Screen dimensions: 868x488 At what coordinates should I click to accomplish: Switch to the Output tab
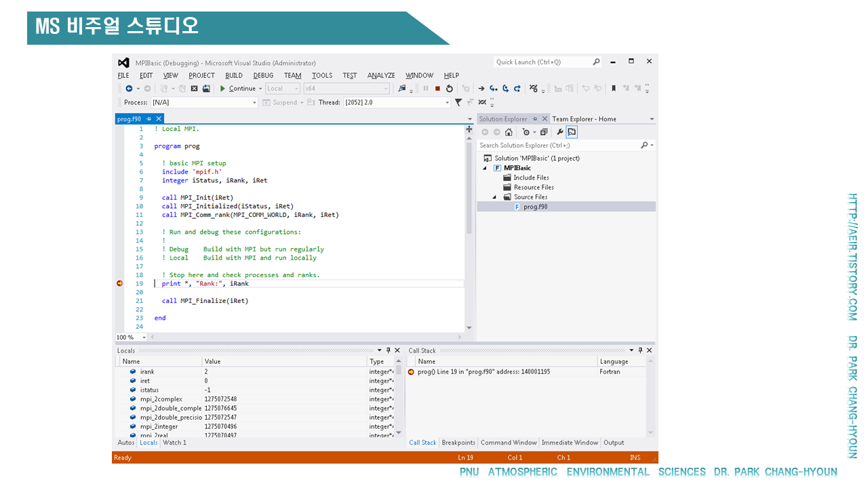click(614, 443)
